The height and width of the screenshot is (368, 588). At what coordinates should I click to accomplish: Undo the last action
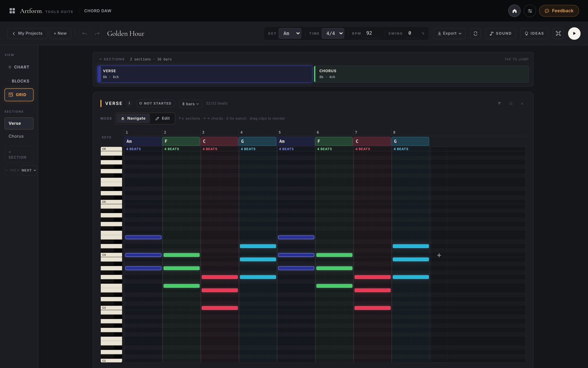coord(85,33)
